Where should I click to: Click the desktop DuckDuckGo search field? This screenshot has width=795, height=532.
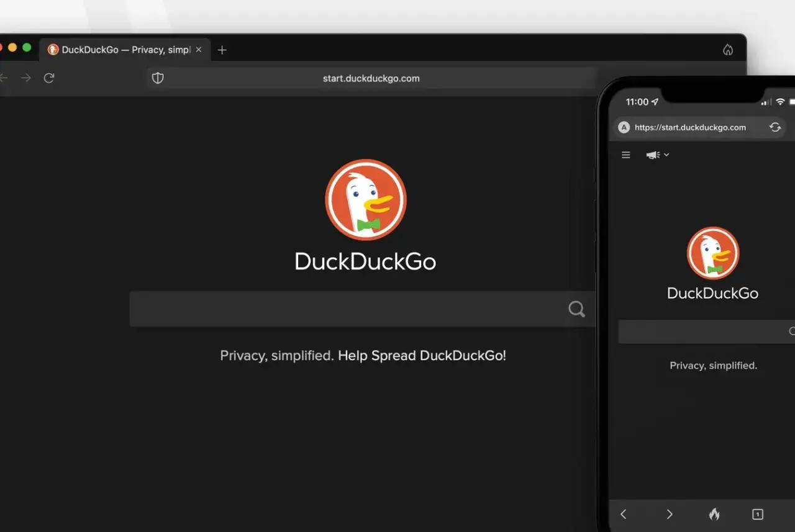[362, 309]
